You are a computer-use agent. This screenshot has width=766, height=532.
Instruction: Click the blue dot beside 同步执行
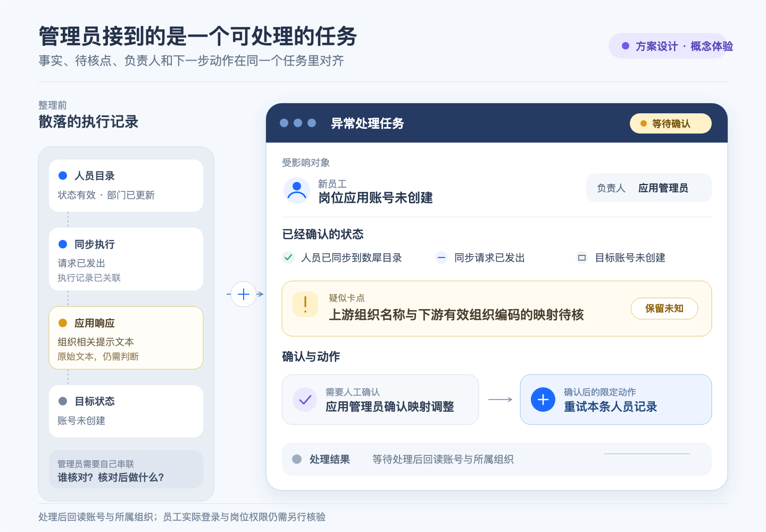pos(63,244)
